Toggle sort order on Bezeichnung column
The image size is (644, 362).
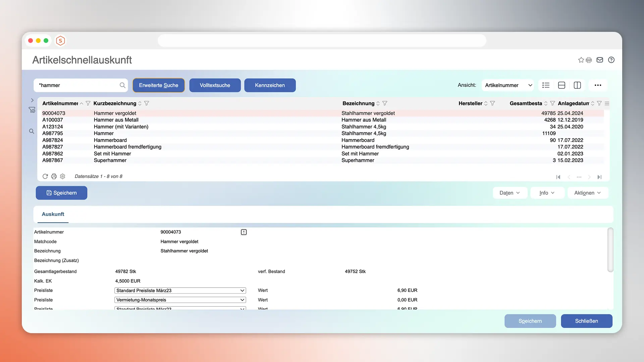coord(378,103)
